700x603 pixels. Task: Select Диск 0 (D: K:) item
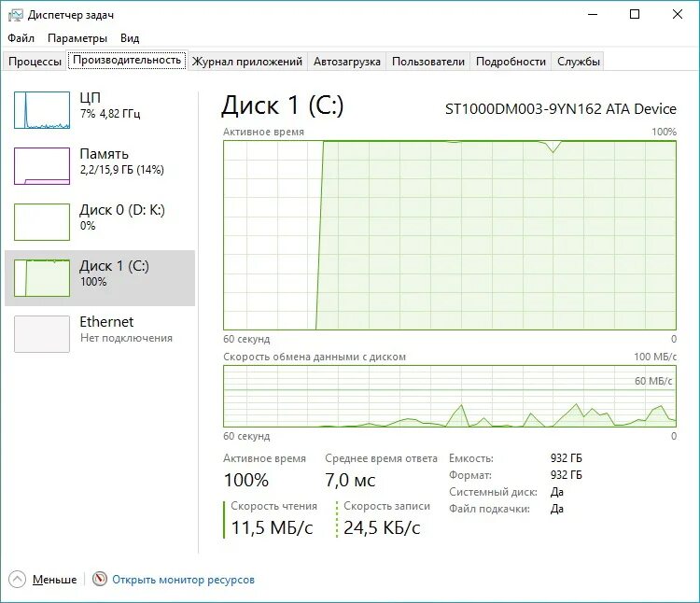click(x=100, y=222)
